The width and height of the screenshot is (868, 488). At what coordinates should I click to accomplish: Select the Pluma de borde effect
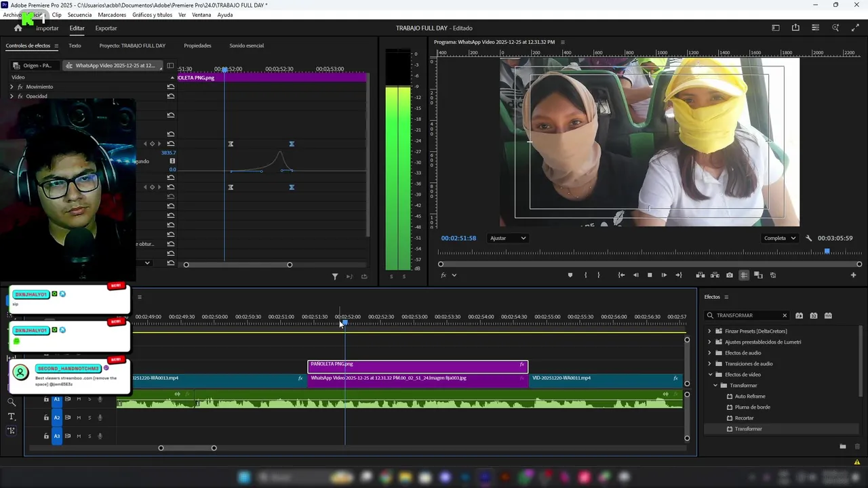[x=752, y=407]
